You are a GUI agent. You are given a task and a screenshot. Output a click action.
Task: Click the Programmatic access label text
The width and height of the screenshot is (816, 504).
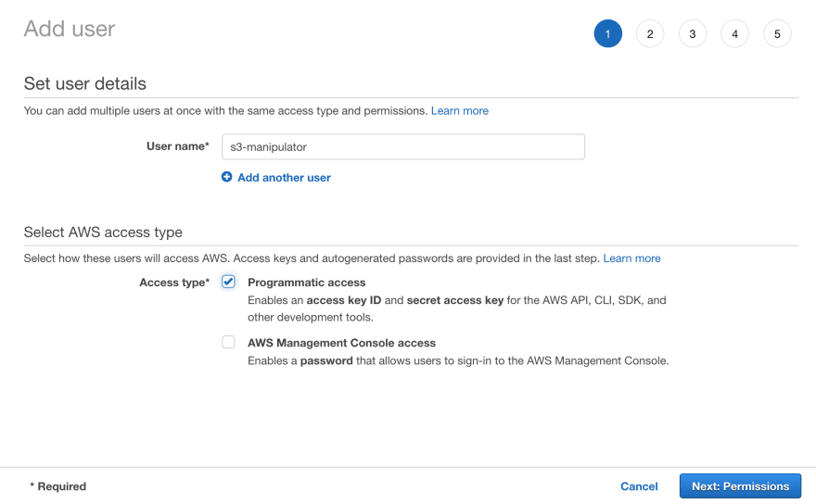[x=307, y=283]
